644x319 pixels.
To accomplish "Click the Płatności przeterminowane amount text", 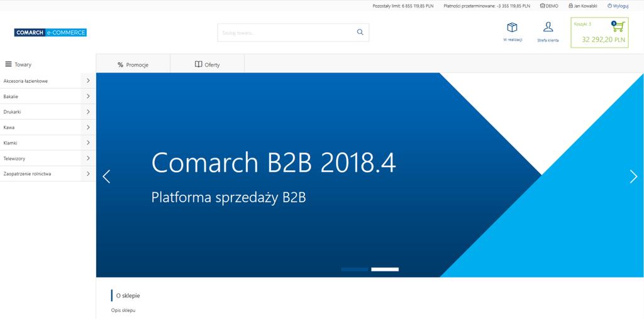I will click(x=487, y=6).
